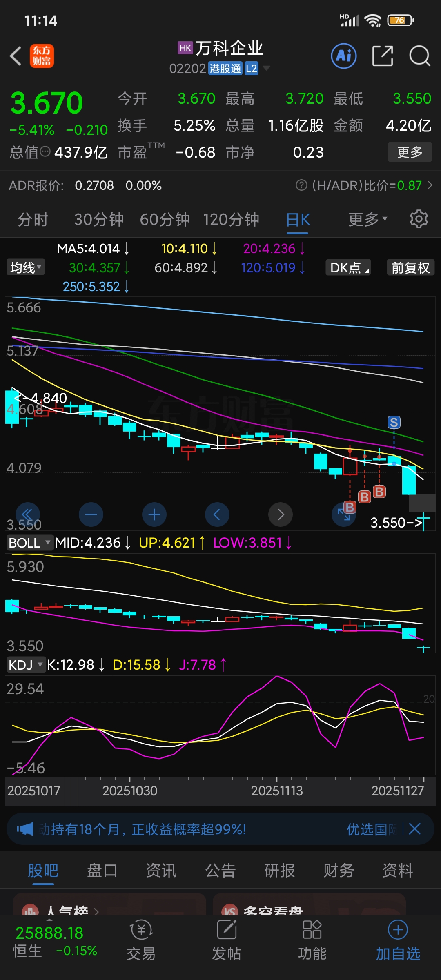Tap the fullscreen expand chart button
The width and height of the screenshot is (441, 980).
(x=344, y=514)
